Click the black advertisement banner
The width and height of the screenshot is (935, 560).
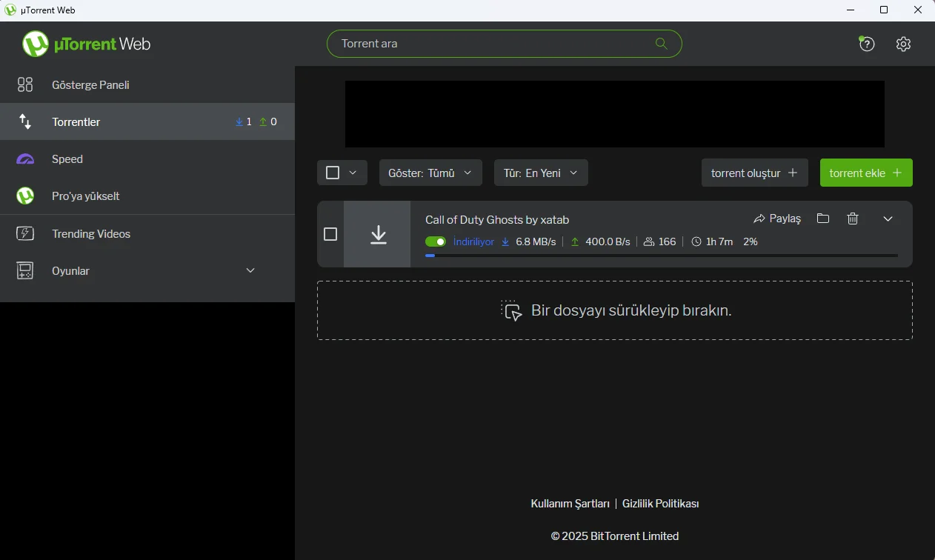click(615, 114)
